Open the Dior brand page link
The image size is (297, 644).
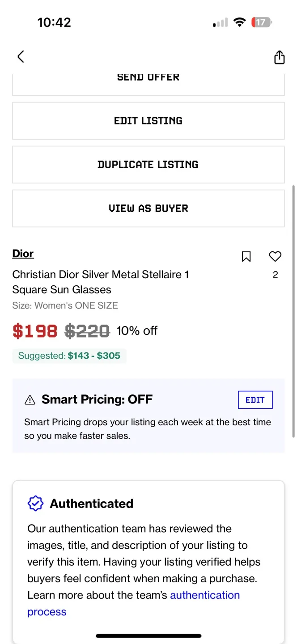(x=23, y=254)
